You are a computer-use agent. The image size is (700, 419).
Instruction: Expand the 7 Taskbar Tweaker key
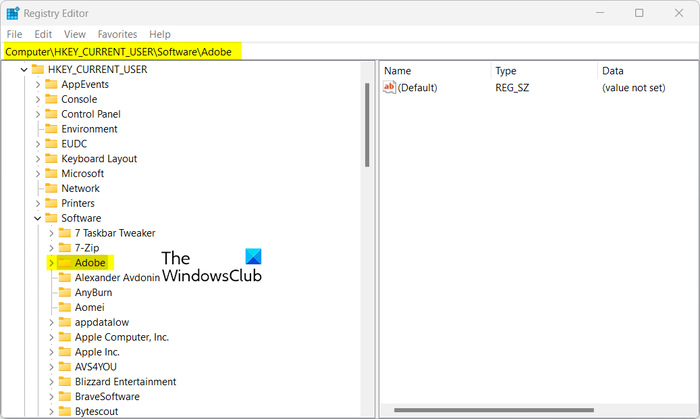pyautogui.click(x=51, y=233)
